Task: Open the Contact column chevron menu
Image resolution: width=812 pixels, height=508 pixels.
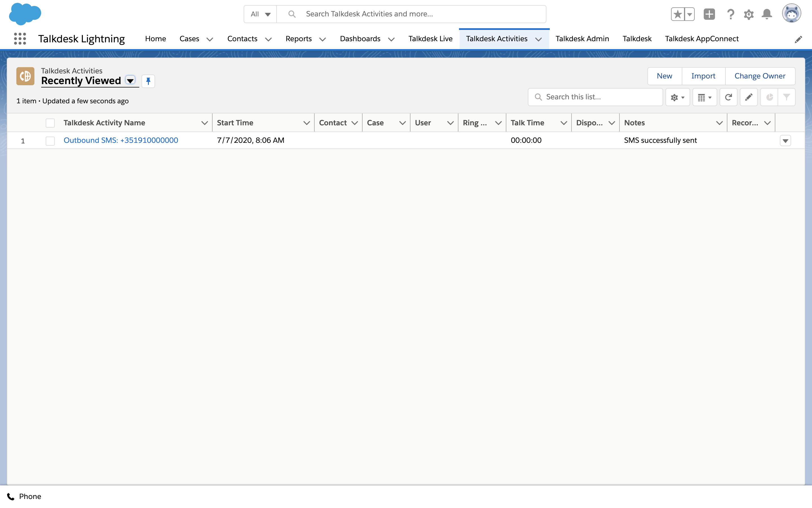Action: click(x=354, y=123)
